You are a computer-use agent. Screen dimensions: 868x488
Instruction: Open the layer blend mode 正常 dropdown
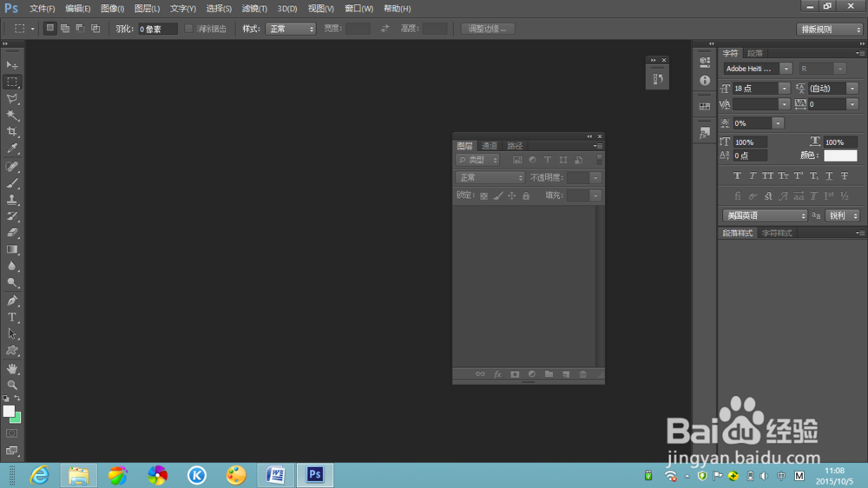tap(490, 178)
